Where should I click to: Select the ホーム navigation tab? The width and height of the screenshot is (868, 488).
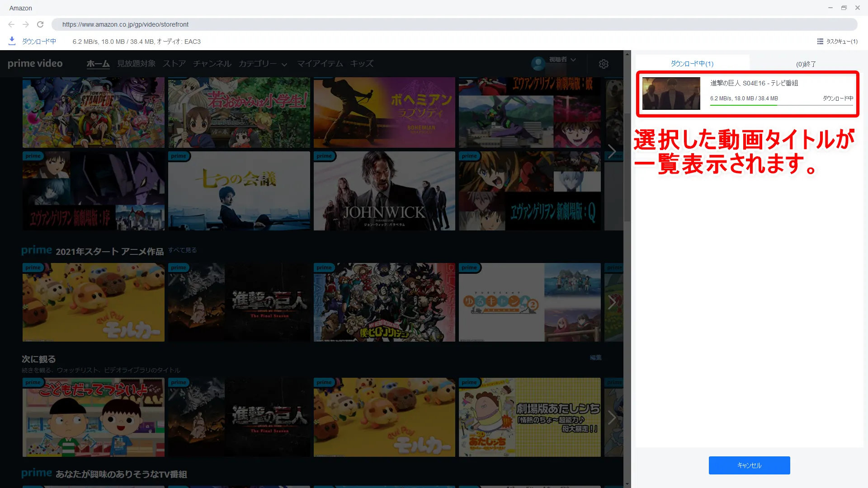(x=98, y=64)
